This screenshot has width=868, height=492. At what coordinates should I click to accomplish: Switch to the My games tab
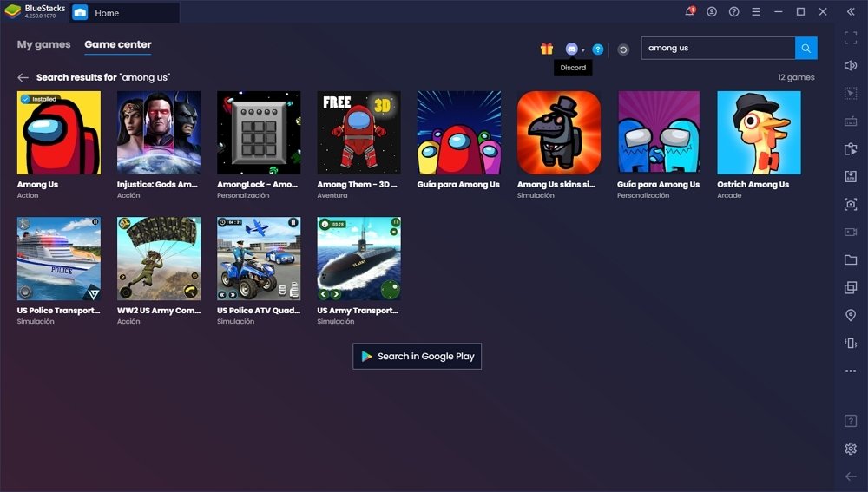(x=43, y=44)
